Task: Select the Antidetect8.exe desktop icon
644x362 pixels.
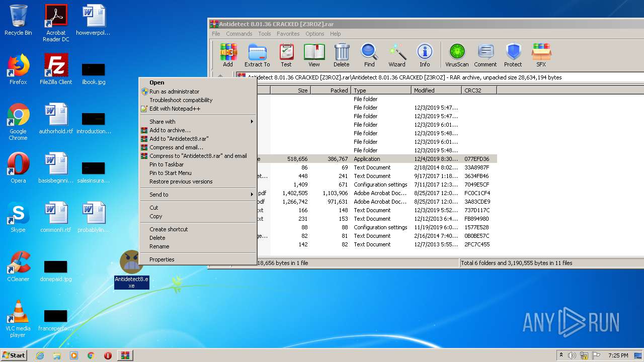Action: [x=131, y=269]
